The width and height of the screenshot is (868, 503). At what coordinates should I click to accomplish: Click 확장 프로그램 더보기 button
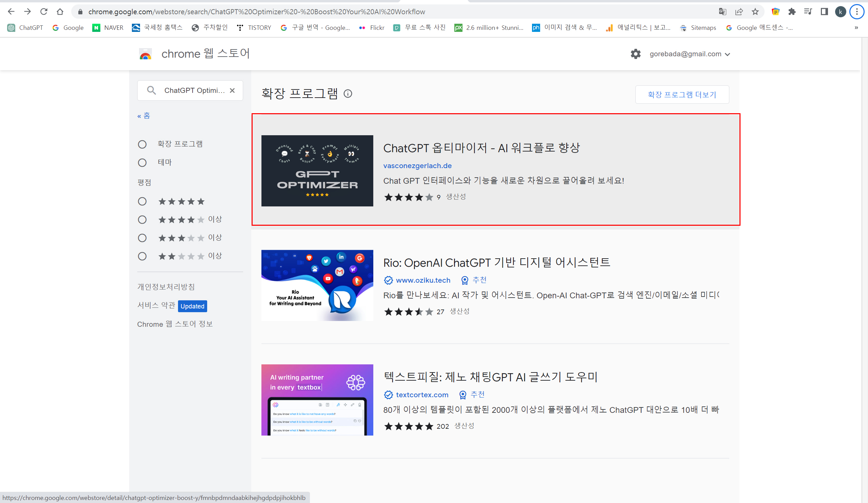click(x=682, y=94)
